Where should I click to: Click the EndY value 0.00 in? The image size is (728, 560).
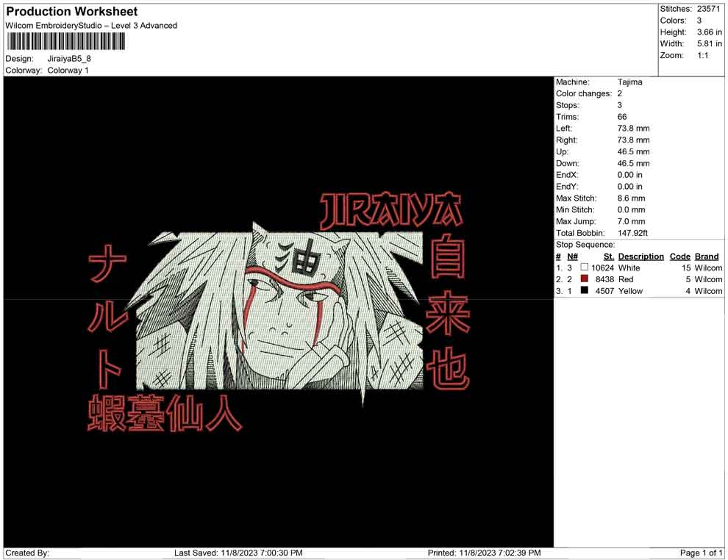pos(629,186)
